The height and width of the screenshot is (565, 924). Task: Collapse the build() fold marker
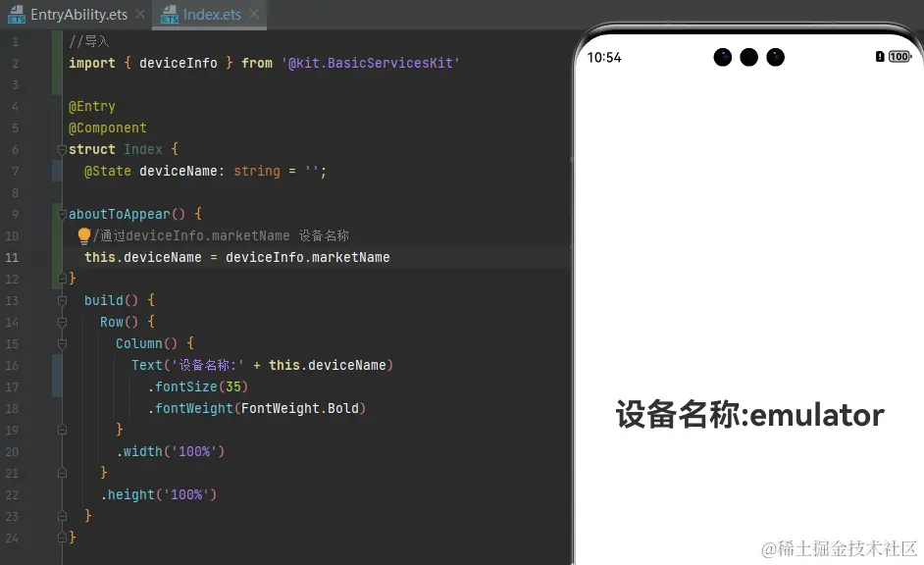(61, 300)
